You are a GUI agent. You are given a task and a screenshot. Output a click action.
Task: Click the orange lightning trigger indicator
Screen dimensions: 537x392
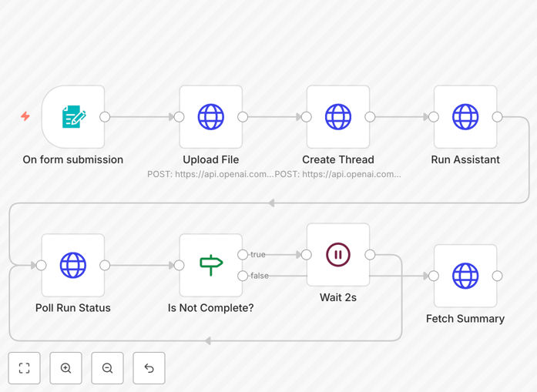coord(25,116)
